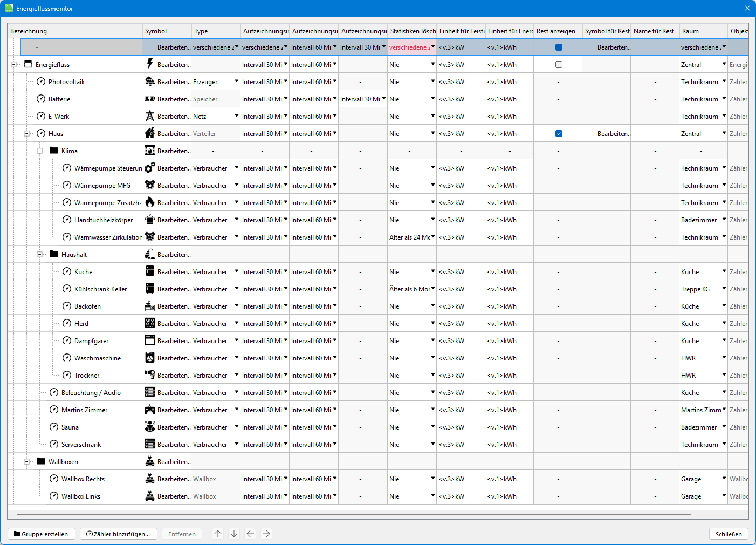The image size is (756, 545).
Task: Click the Bezeichnung column header
Action: coord(75,31)
